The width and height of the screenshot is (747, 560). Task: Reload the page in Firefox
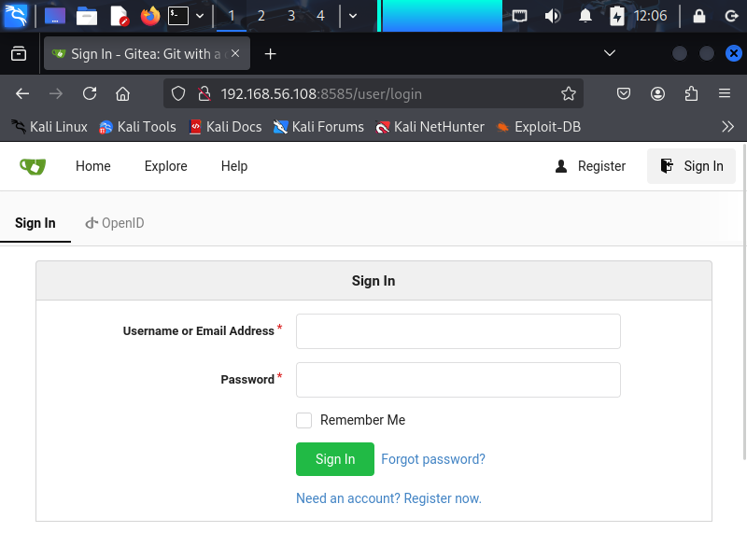(90, 93)
